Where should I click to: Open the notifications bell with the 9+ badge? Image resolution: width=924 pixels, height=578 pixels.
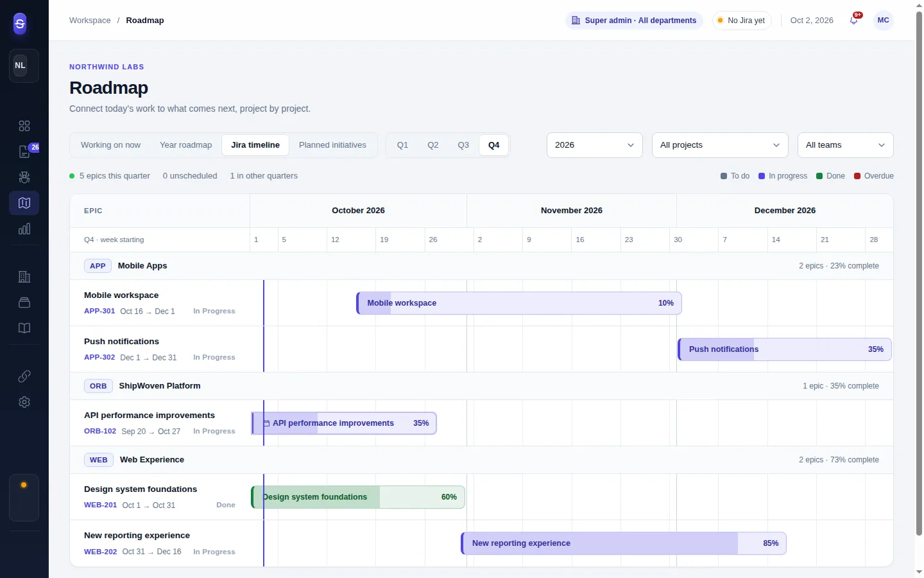point(854,20)
